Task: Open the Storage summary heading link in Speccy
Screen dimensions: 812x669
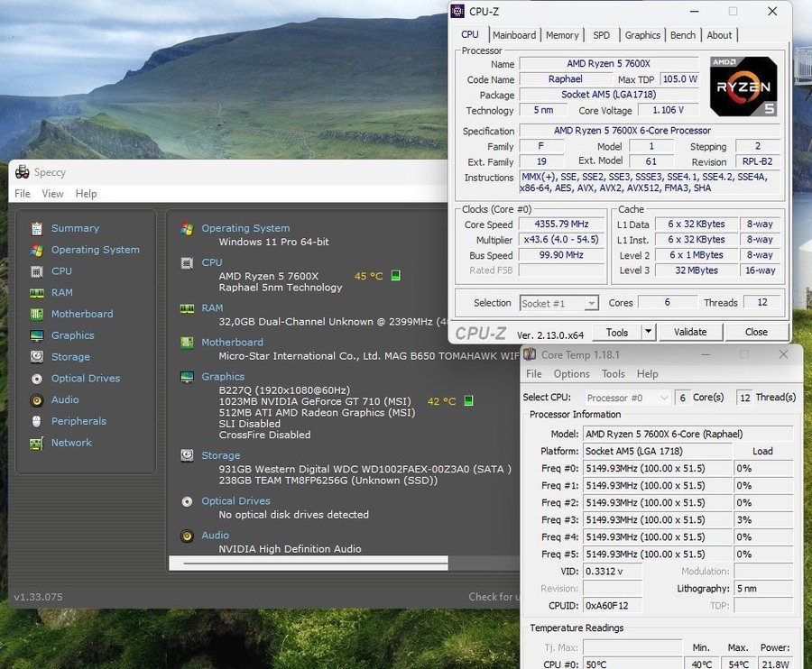Action: pos(221,456)
